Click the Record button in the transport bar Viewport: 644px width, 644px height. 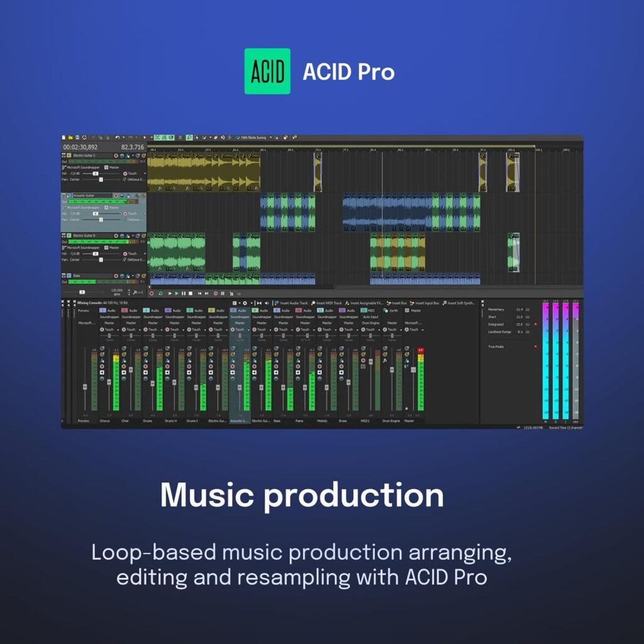pos(151,293)
